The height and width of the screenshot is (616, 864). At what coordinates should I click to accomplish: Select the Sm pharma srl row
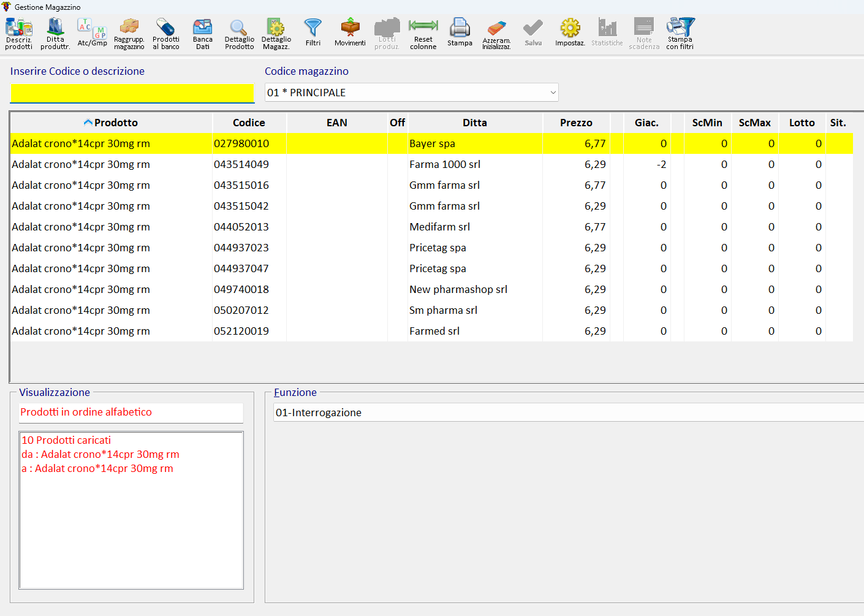point(431,310)
